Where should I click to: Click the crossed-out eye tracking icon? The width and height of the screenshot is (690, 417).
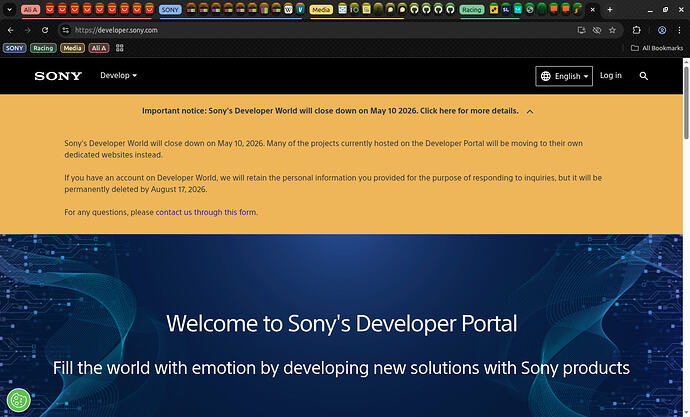597,30
